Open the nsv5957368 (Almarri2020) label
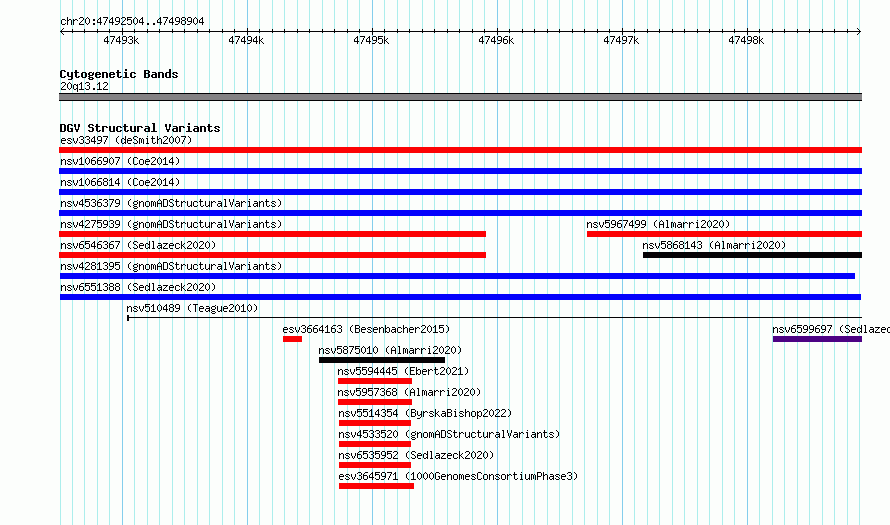The image size is (890, 525). (x=409, y=392)
